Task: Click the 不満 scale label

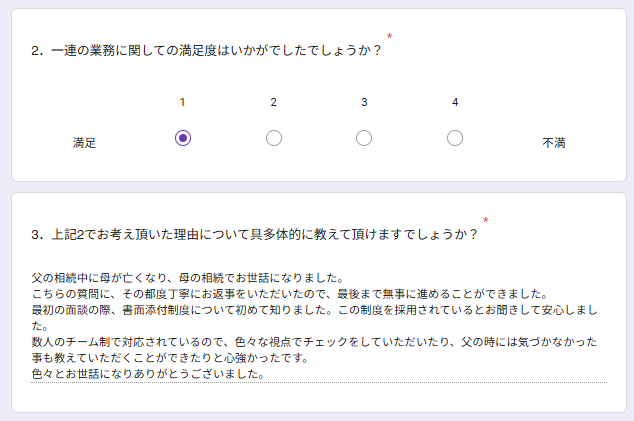Action: [x=554, y=143]
